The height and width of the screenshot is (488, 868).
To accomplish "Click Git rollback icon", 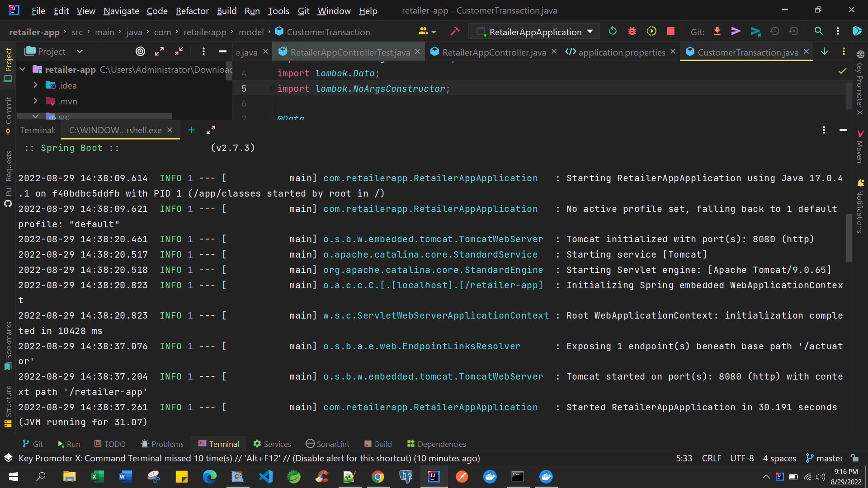I will (x=794, y=31).
